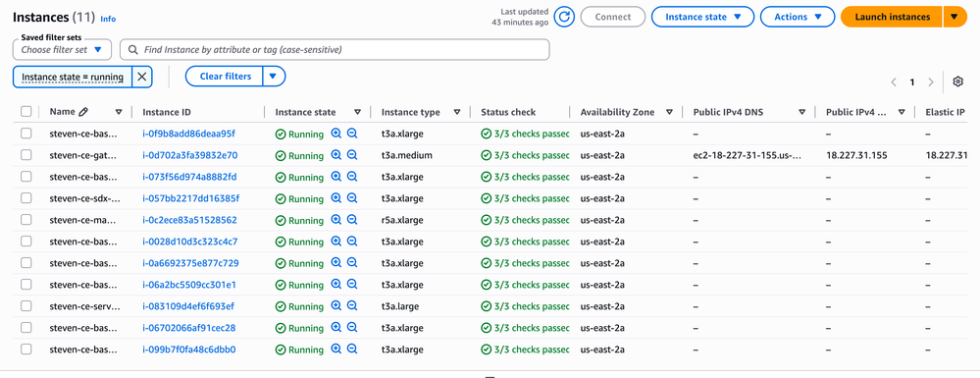Zoom out icon for instance i-0c2ece83a51528562
Screen dimensions: 980x378
coord(352,220)
